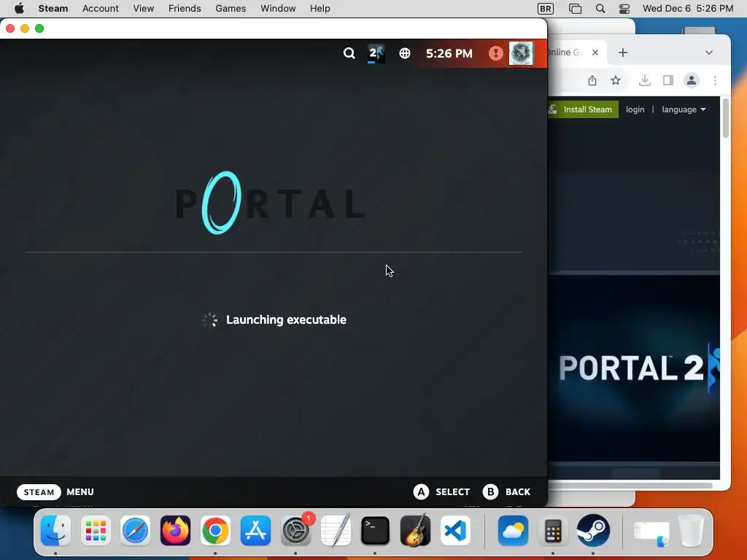Open Steam search magnifier icon
The height and width of the screenshot is (560, 747).
tap(349, 53)
